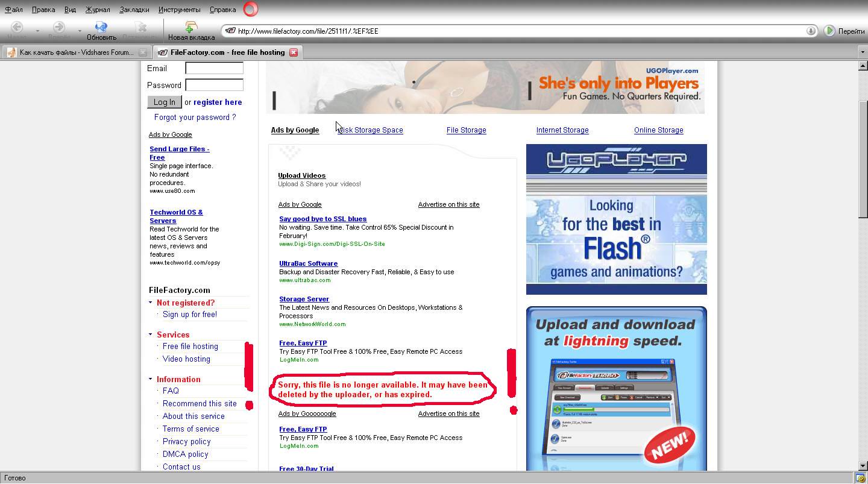Open Contact us link
The width and height of the screenshot is (868, 484).
click(x=181, y=467)
